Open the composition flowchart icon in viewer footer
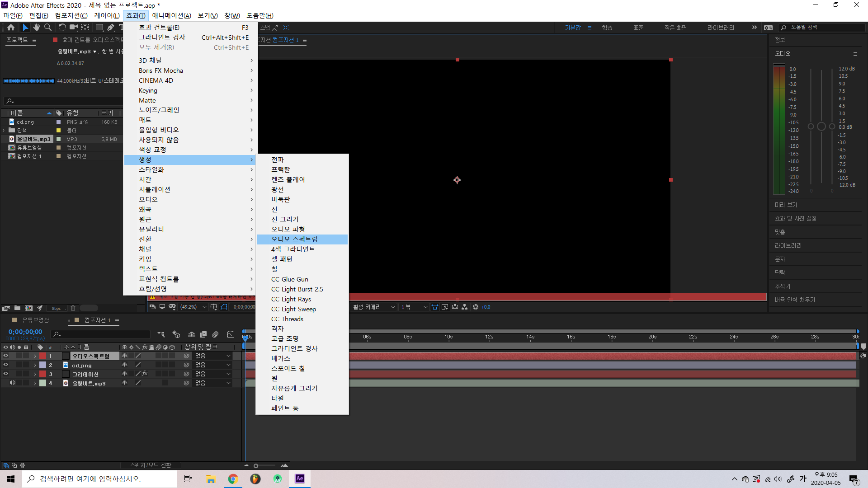The image size is (868, 488). pyautogui.click(x=465, y=307)
